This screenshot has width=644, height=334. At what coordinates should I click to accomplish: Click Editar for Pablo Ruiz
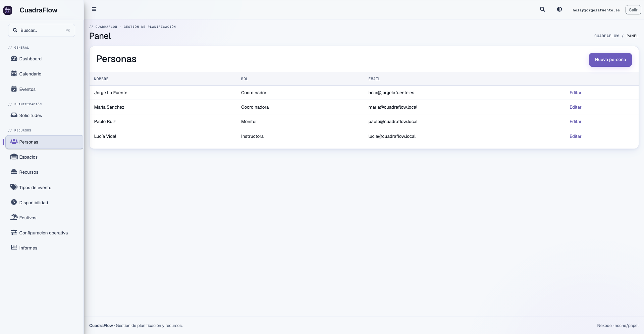[575, 122]
